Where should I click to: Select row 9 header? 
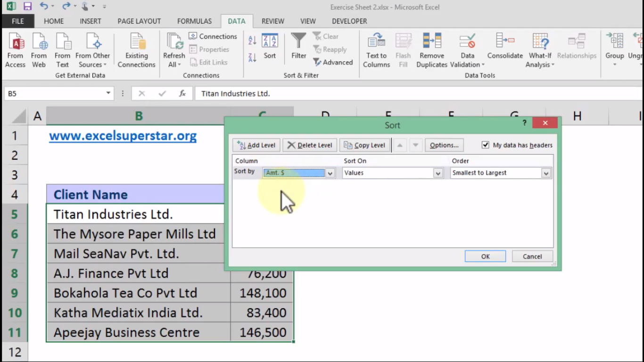point(15,293)
